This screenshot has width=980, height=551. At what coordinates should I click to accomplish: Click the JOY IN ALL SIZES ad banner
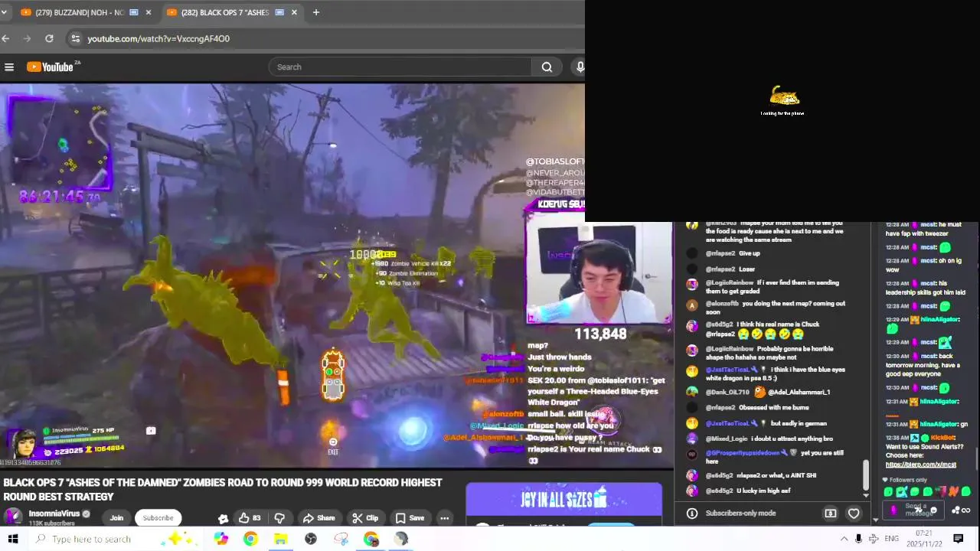(563, 500)
